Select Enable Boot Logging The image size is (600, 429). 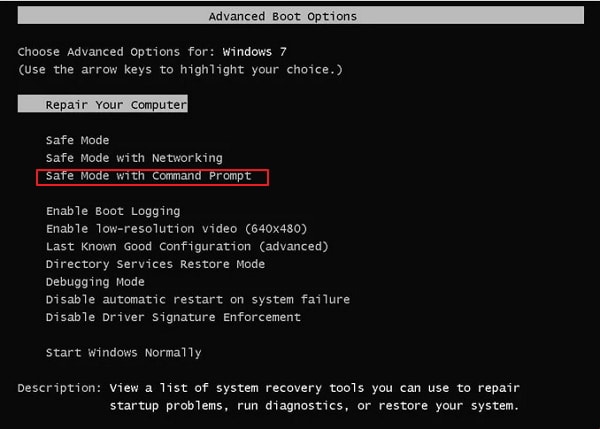(113, 211)
